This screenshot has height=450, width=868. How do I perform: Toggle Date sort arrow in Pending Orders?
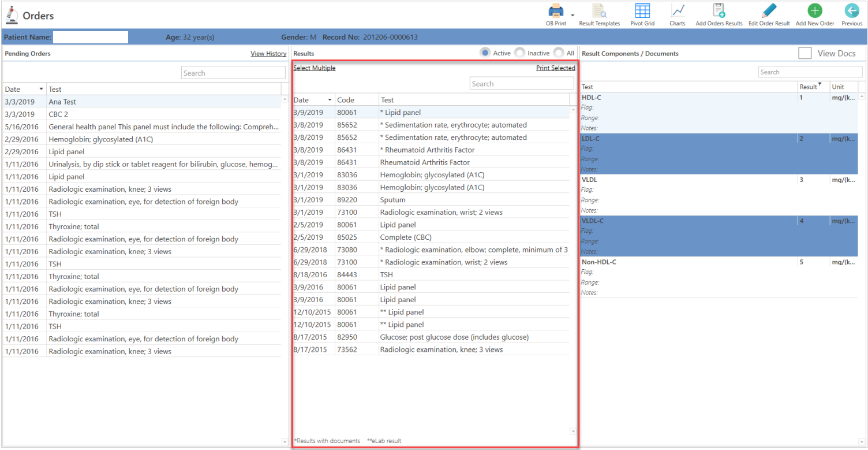click(x=41, y=89)
